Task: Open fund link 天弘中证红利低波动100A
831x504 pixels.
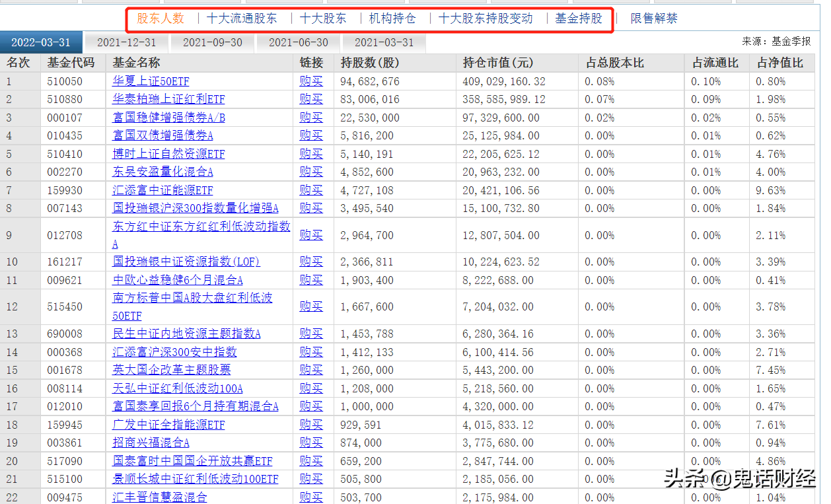Action: (x=178, y=388)
